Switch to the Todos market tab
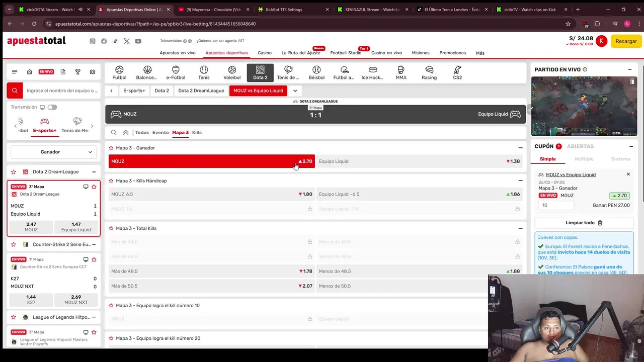Image resolution: width=644 pixels, height=362 pixels. 142,133
